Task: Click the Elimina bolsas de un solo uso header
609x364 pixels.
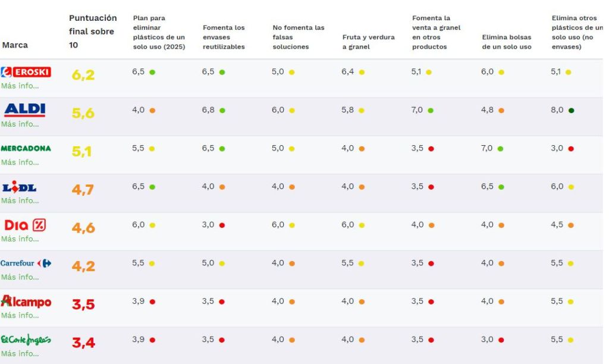Action: click(x=507, y=42)
